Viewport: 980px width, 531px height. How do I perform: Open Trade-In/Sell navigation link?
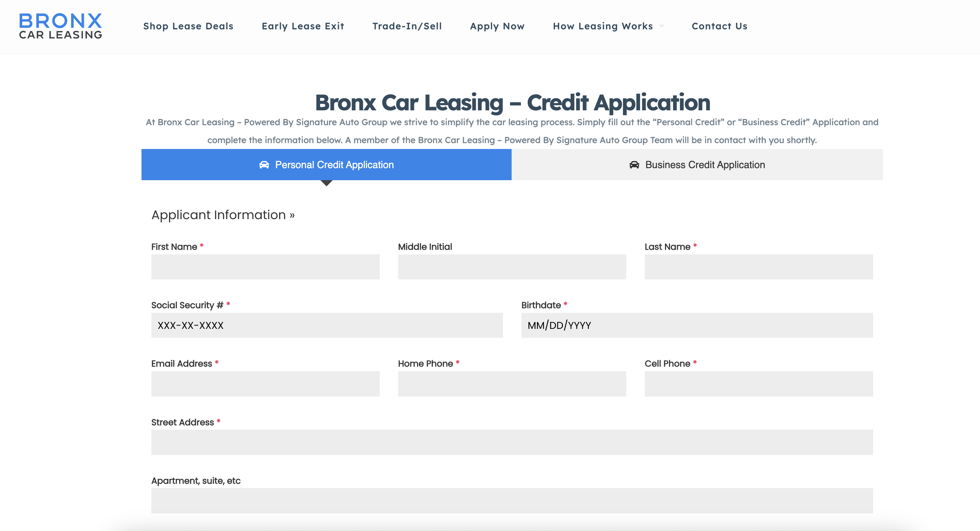(407, 26)
